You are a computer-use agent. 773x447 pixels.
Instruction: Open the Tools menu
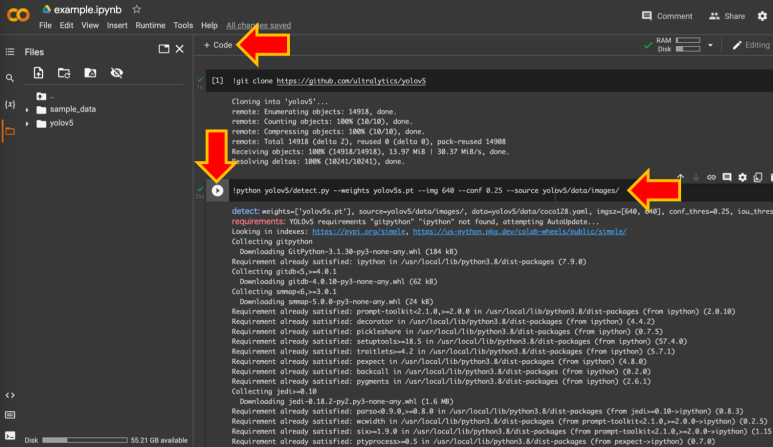click(183, 25)
